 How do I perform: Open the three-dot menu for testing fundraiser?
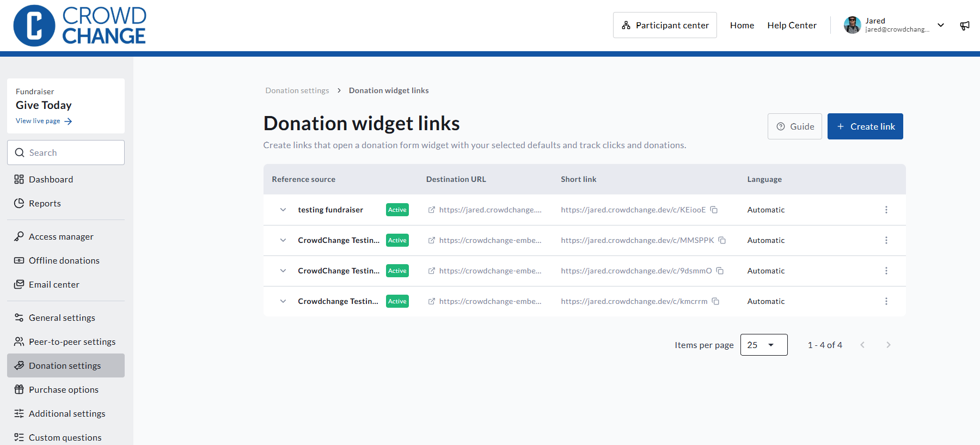click(886, 210)
